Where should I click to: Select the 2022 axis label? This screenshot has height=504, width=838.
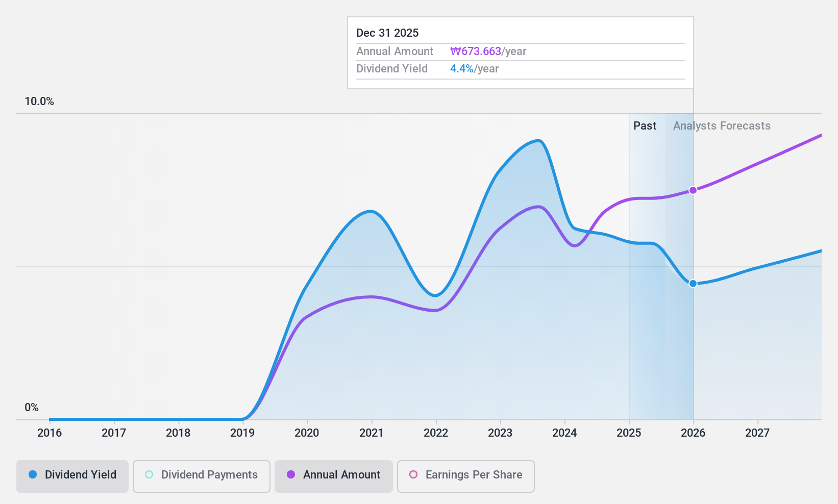coord(436,433)
